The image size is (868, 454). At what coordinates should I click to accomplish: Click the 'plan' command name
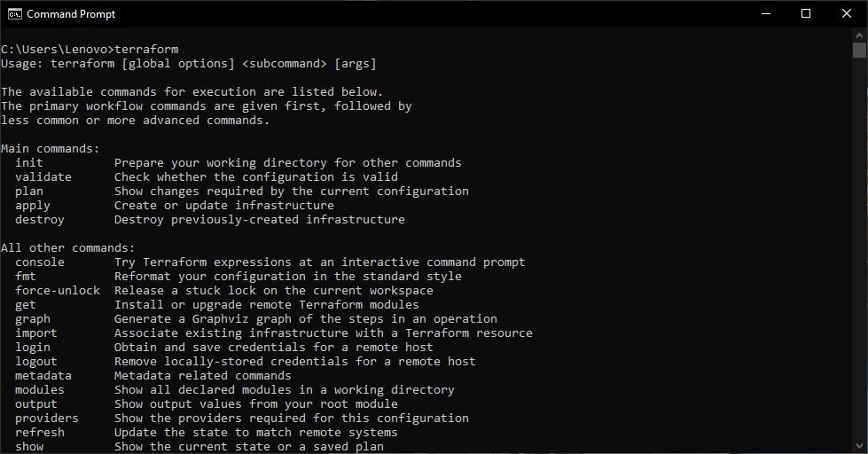pos(29,192)
